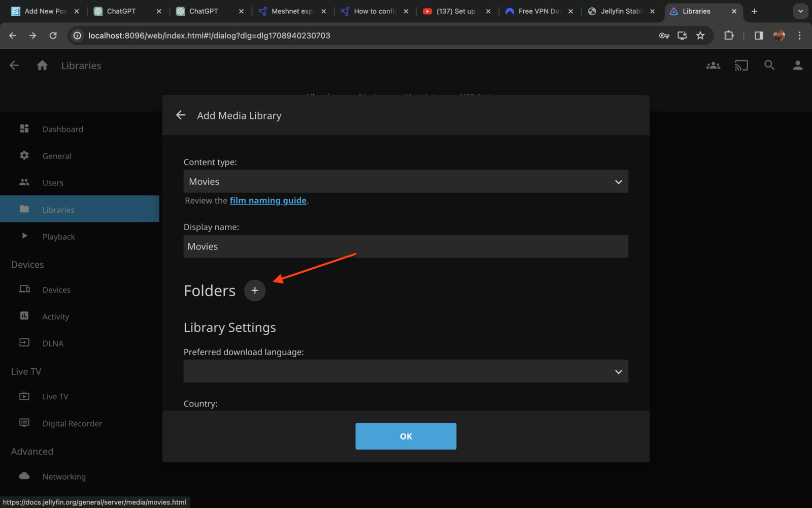Viewport: 812px width, 508px height.
Task: View the Activity log
Action: click(x=55, y=316)
